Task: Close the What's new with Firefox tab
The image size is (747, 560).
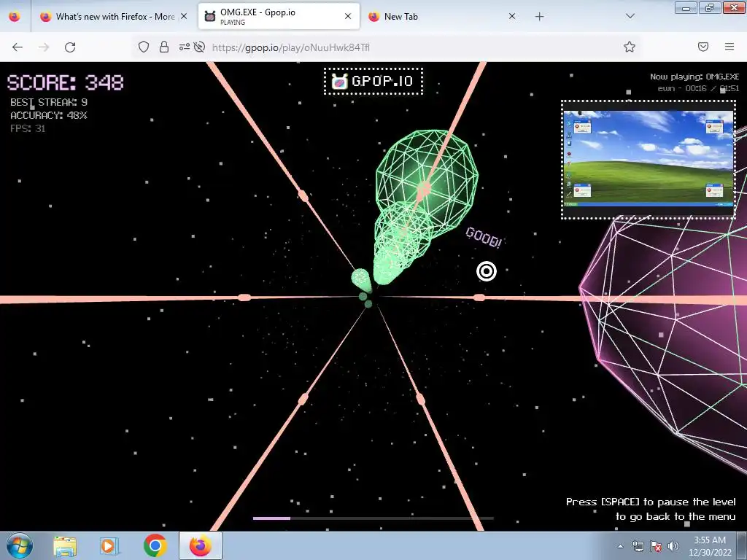Action: (x=184, y=17)
